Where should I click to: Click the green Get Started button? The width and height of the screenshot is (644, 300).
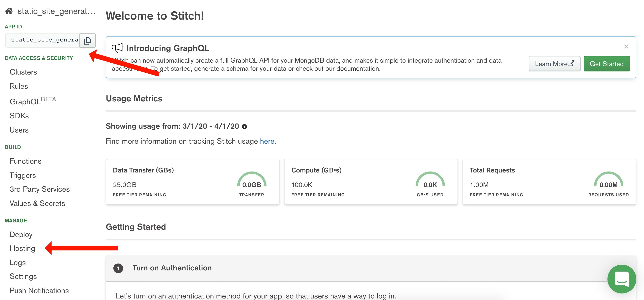click(607, 64)
